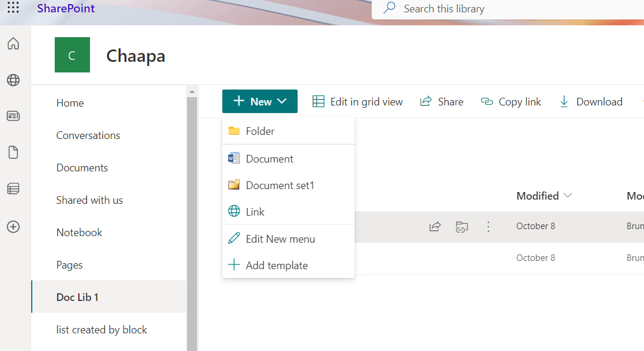Open the Chaapa site title
This screenshot has height=351, width=644.
pos(135,55)
